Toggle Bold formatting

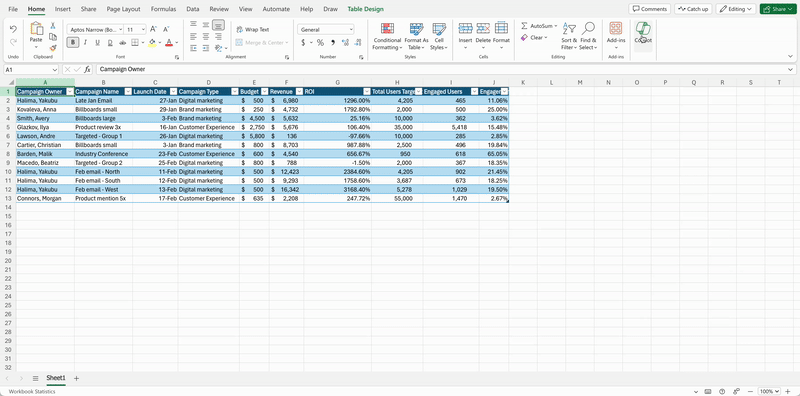(x=72, y=43)
